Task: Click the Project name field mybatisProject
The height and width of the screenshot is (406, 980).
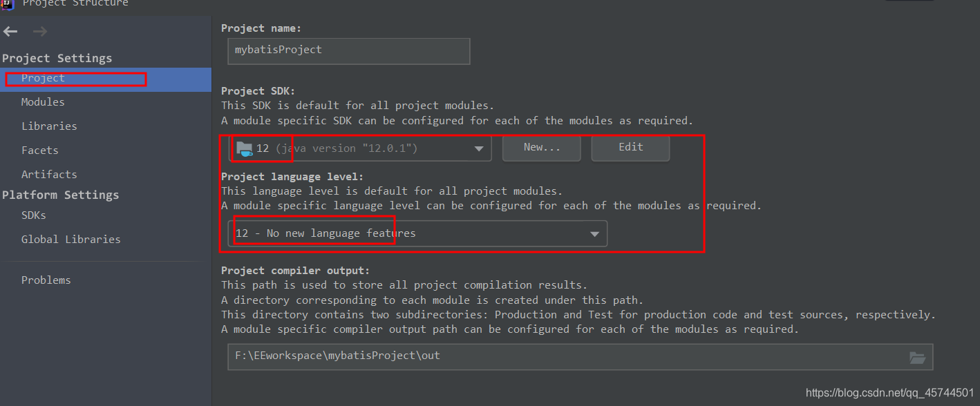Action: coord(349,50)
